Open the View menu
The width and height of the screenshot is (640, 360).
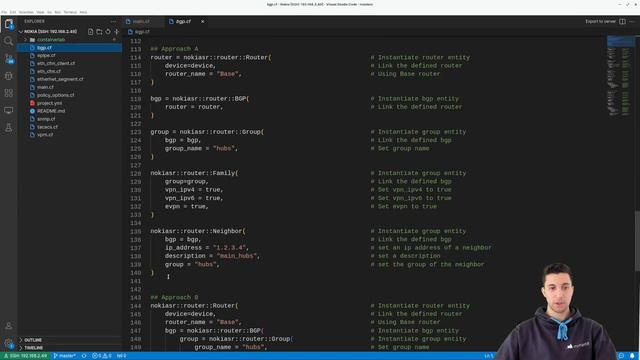[x=40, y=12]
